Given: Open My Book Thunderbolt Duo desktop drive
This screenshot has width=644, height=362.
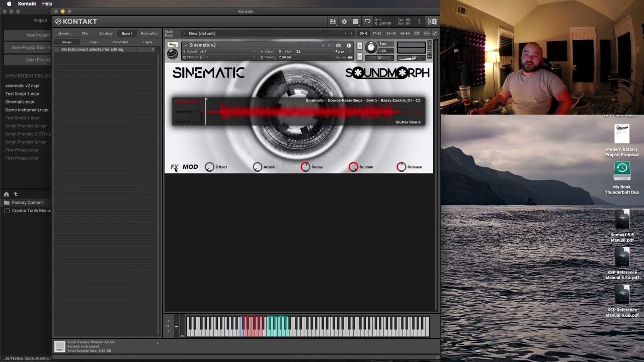Looking at the screenshot, I should pos(622,178).
